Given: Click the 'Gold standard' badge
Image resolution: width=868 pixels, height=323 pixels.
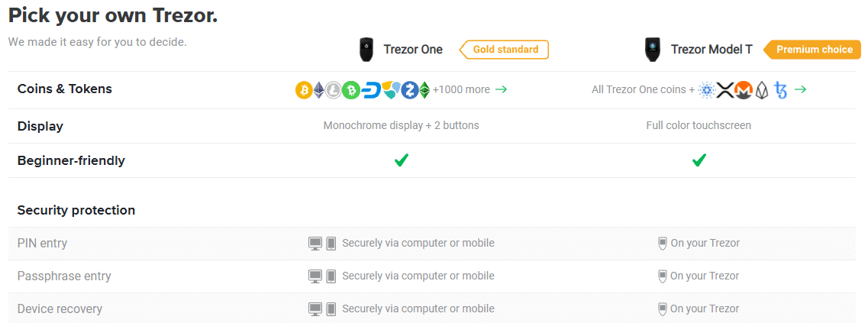Looking at the screenshot, I should click(505, 50).
